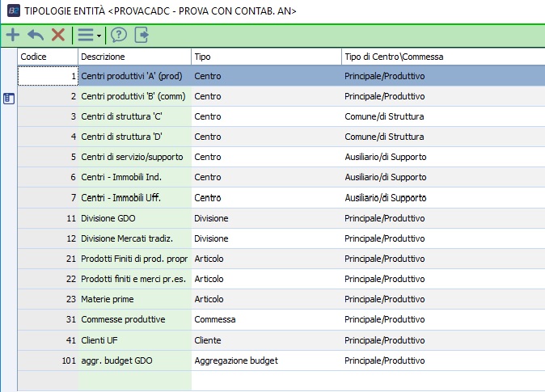Sort by the Codice column header
The height and width of the screenshot is (392, 545).
(48, 57)
